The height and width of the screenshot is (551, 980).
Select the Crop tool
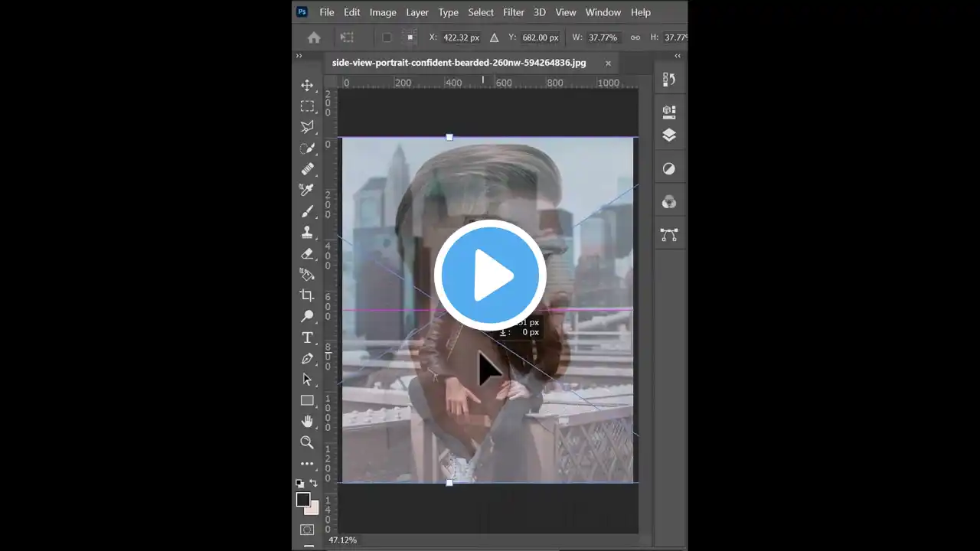307,295
